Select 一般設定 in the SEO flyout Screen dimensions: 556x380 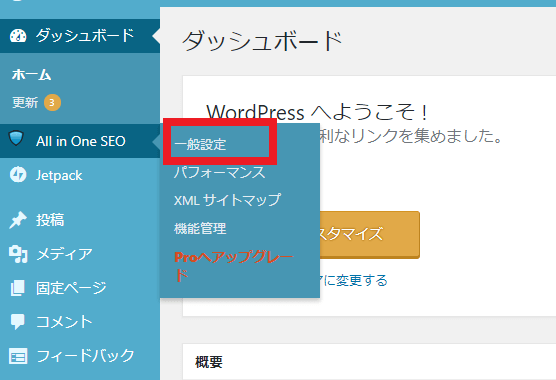coord(200,145)
